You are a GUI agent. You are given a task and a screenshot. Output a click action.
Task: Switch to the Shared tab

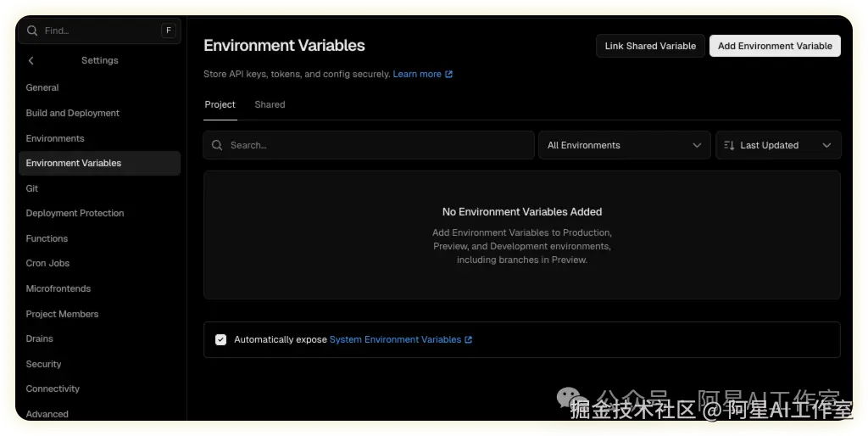[270, 104]
